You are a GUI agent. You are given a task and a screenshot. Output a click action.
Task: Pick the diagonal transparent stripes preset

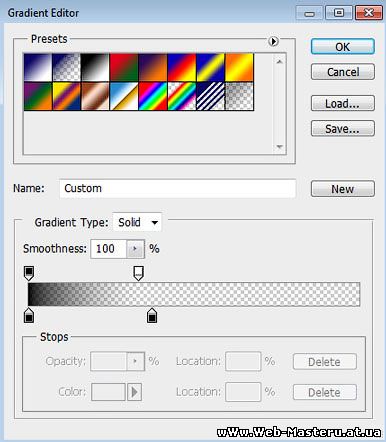click(210, 96)
